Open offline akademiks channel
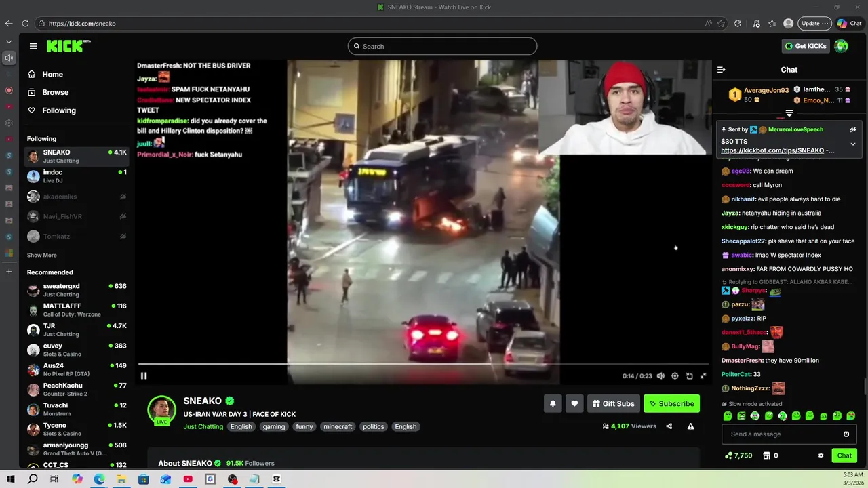This screenshot has height=488, width=868. tap(77, 197)
